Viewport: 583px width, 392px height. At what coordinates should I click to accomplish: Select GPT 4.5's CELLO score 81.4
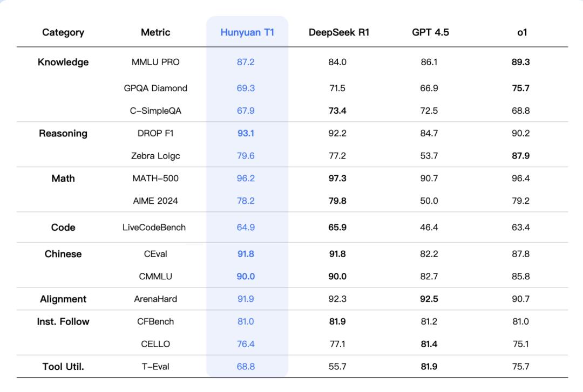pos(429,344)
